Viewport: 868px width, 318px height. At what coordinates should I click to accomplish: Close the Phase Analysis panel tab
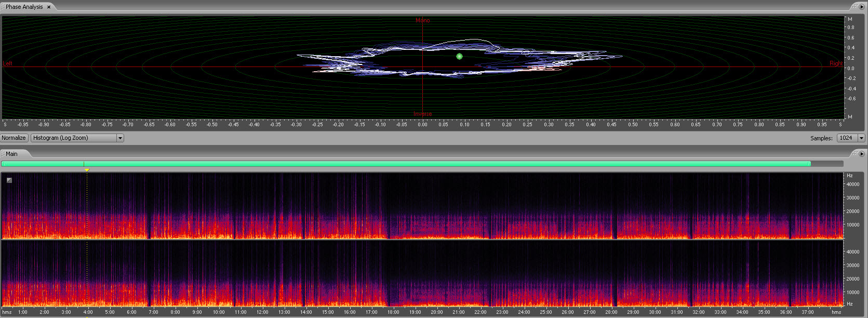click(49, 7)
